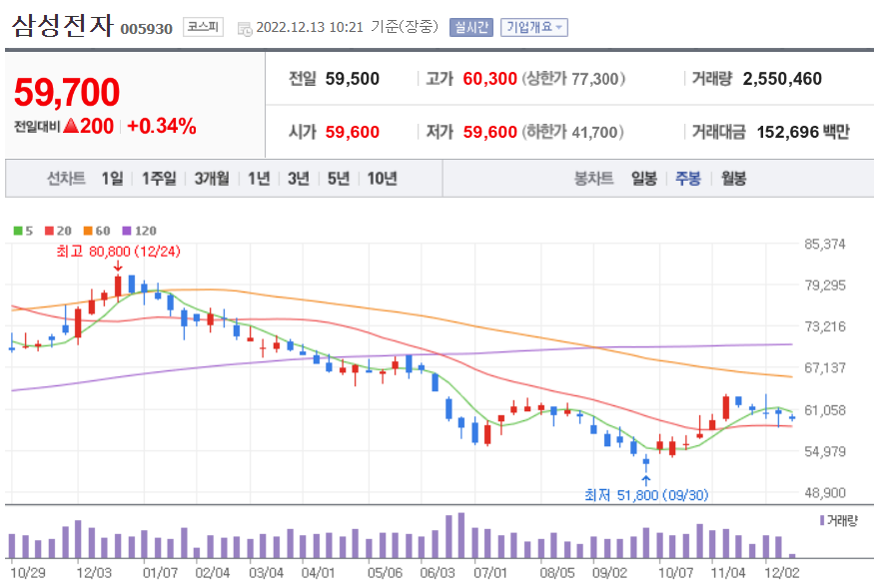Open the 기업개요 dropdown

534,27
